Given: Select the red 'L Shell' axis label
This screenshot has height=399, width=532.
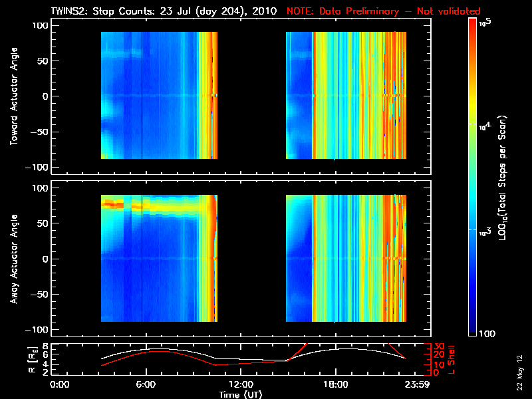Looking at the screenshot, I should [x=451, y=360].
